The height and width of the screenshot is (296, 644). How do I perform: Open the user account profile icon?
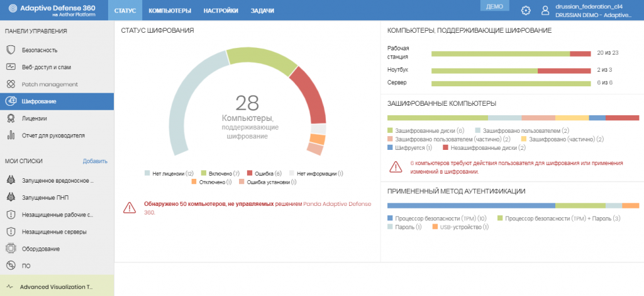tap(545, 11)
